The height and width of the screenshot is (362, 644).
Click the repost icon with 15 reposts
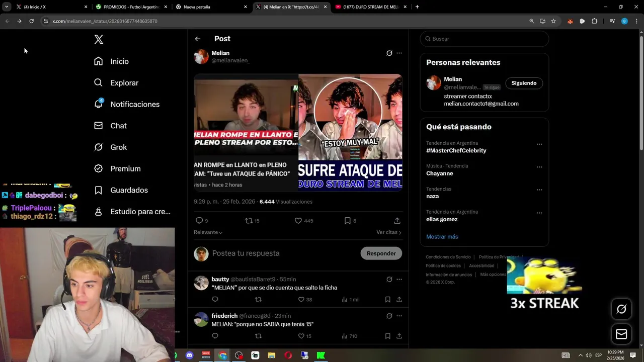(x=248, y=221)
